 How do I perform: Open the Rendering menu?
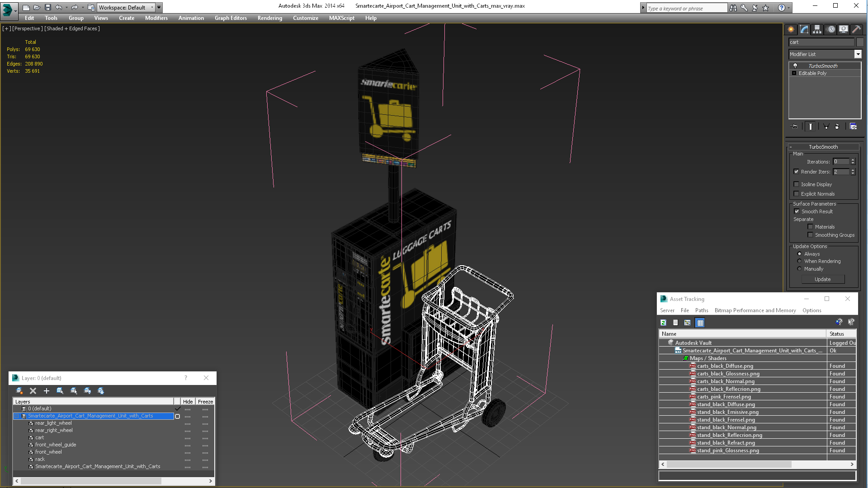[x=270, y=18]
